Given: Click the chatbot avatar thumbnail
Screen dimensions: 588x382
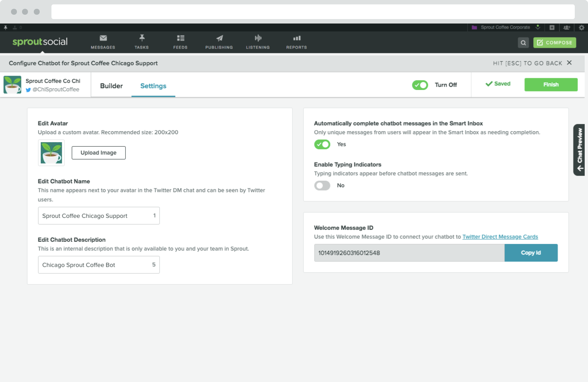Looking at the screenshot, I should pos(51,153).
